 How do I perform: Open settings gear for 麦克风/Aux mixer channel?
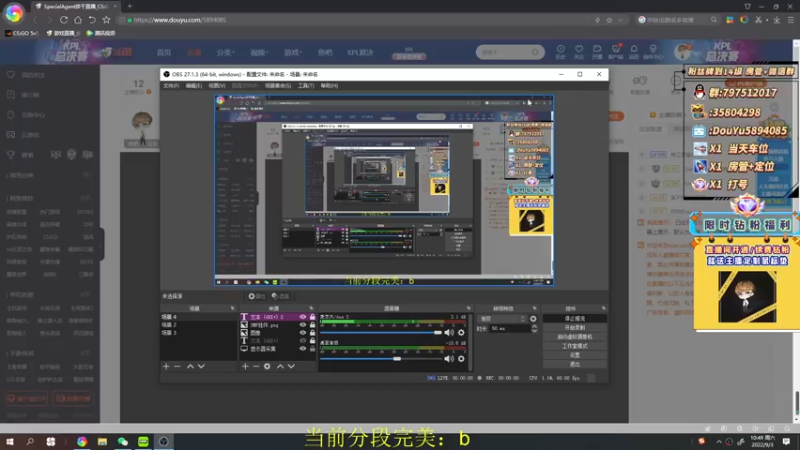[x=461, y=333]
